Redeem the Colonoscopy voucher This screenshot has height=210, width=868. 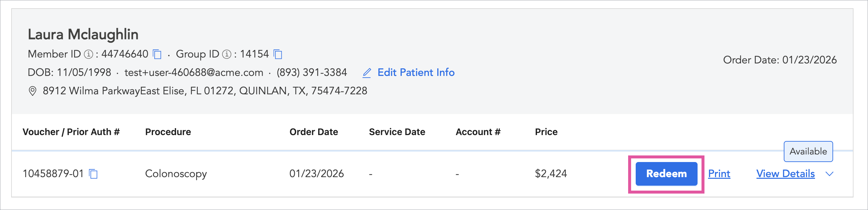(666, 174)
